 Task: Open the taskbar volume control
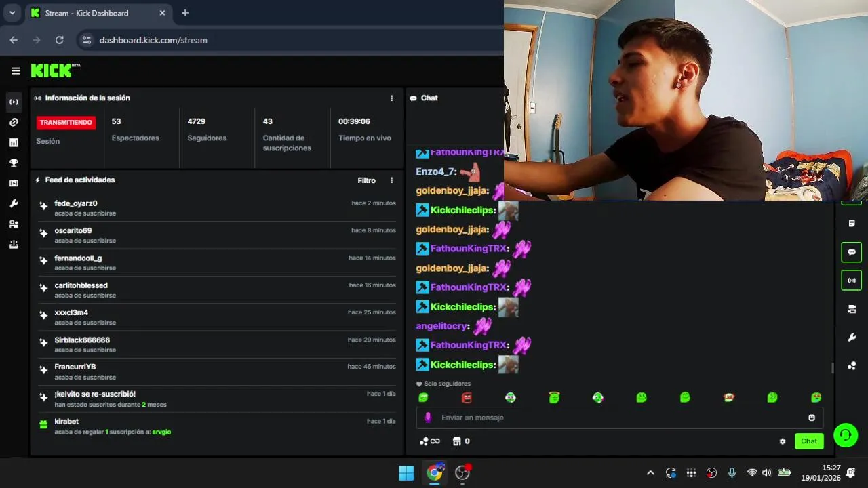pos(767,473)
